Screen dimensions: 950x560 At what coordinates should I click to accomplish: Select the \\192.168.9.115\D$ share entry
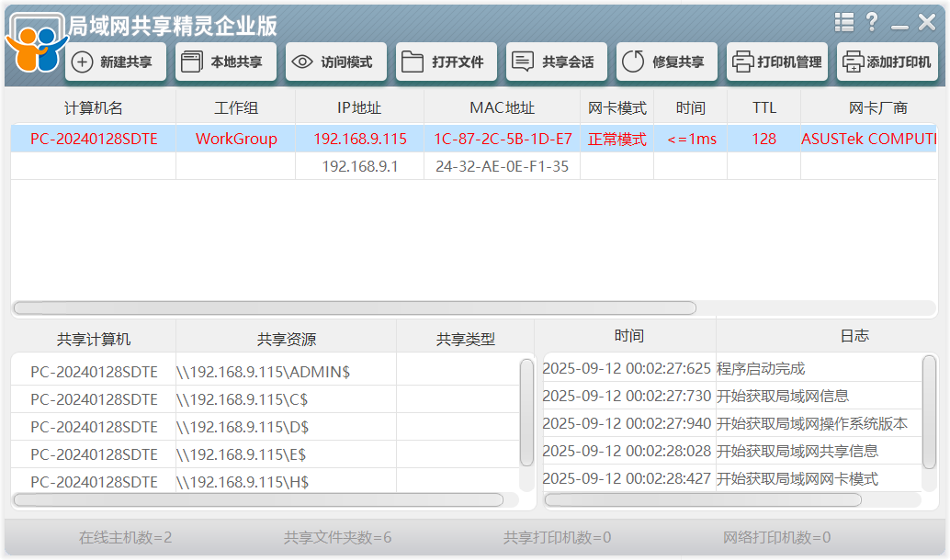pyautogui.click(x=243, y=427)
